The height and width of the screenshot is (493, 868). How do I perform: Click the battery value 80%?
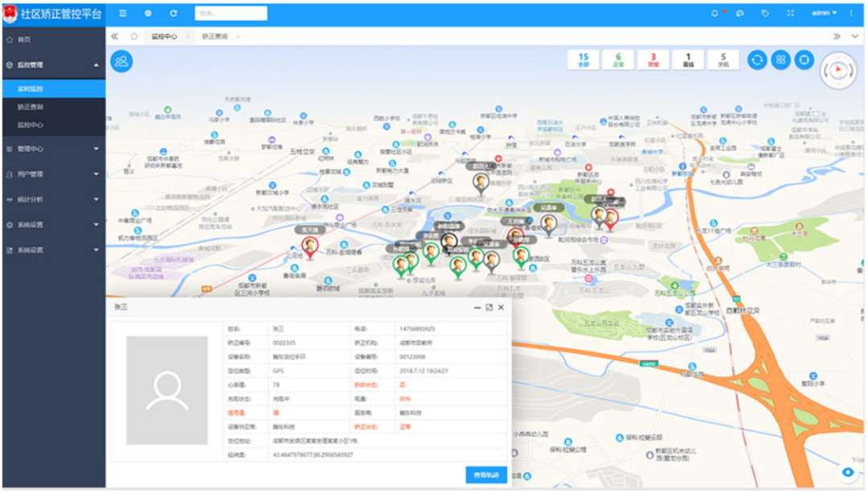pos(405,399)
